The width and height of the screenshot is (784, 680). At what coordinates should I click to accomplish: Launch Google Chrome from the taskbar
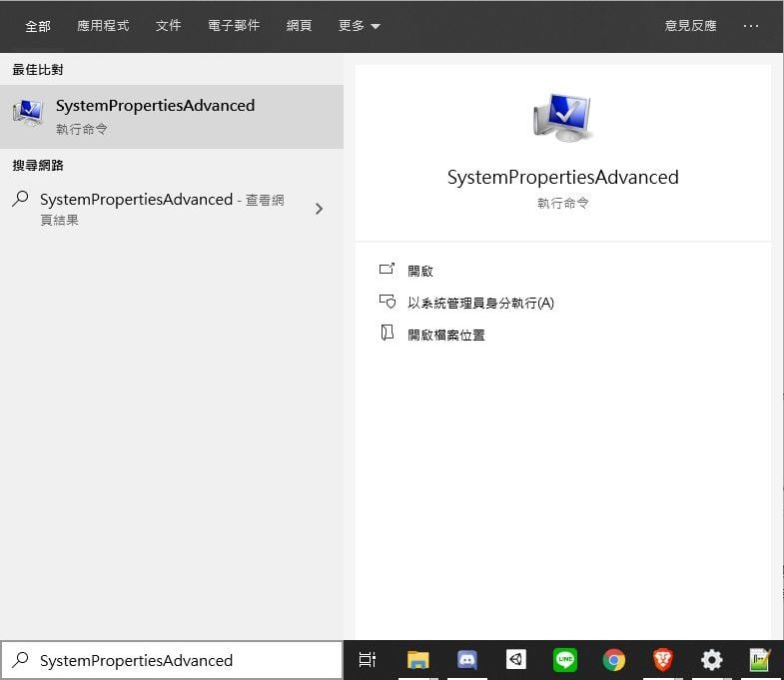(x=614, y=660)
